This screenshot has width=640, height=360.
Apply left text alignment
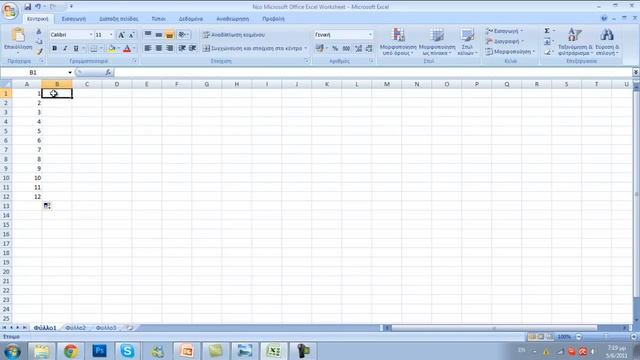click(x=148, y=48)
